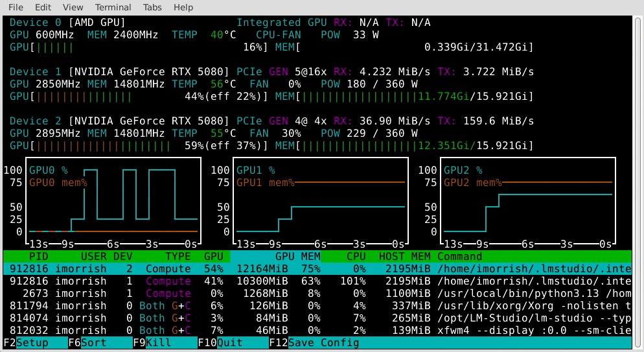
Task: Click the Device 2 NVIDIA GeForce RTX 5080 header
Action: click(119, 121)
